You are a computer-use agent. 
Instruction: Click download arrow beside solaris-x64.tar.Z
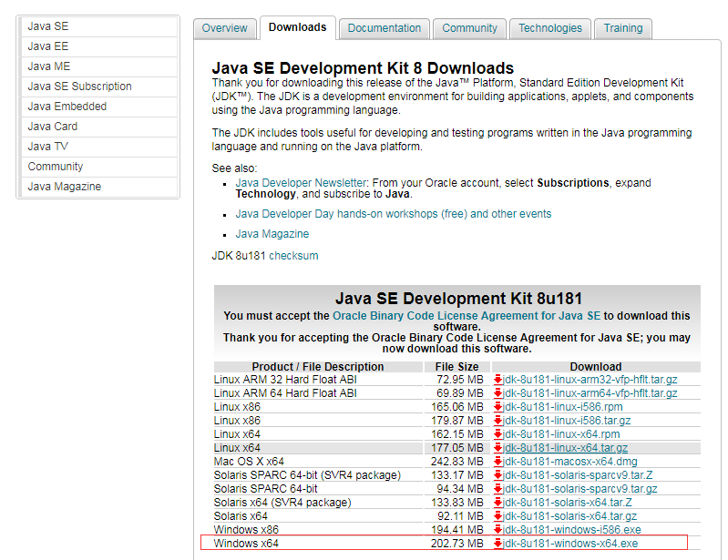(497, 503)
